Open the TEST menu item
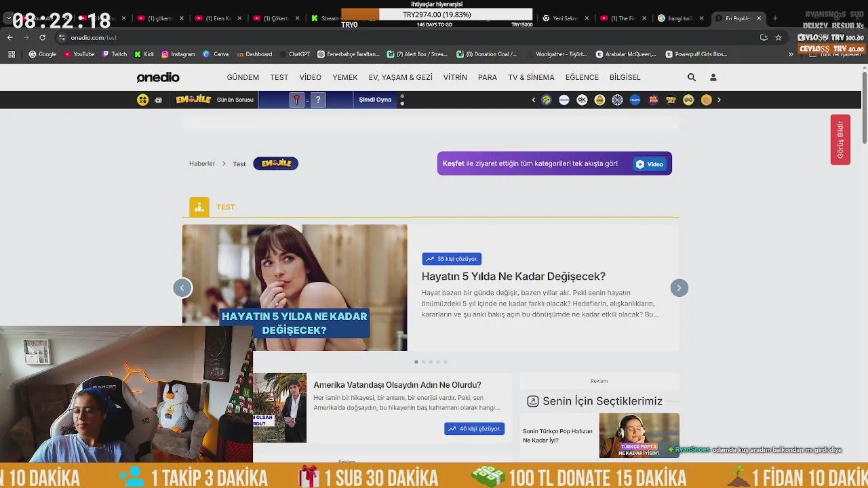Viewport: 868px width, 488px height. tap(279, 77)
